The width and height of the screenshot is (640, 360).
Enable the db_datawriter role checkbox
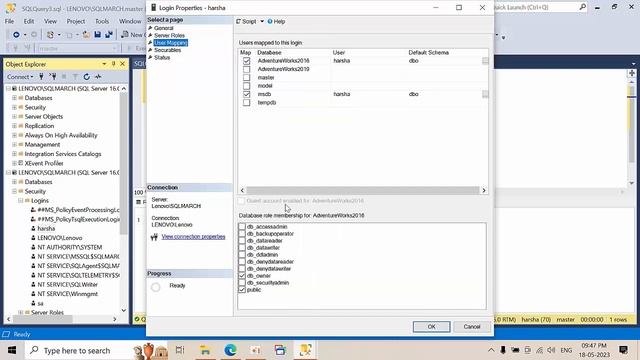point(242,248)
